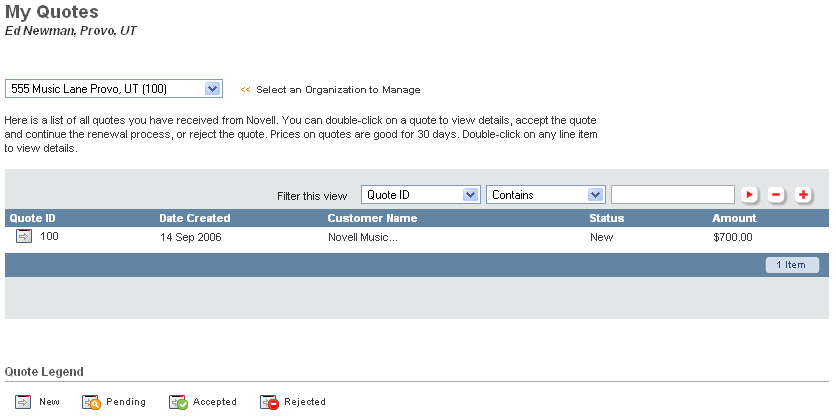Sort by the Quote ID column header
The image size is (836, 419).
coord(33,218)
